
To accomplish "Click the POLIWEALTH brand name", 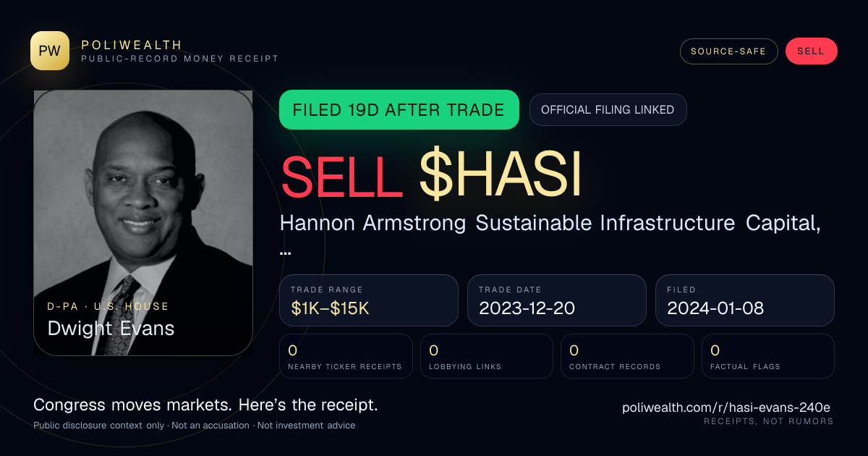I will click(132, 45).
